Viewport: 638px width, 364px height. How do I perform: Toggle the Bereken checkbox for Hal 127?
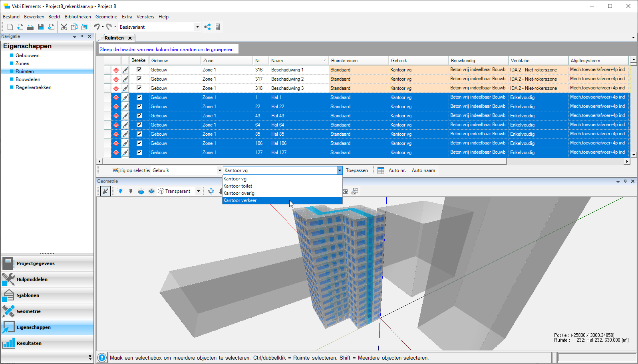pyautogui.click(x=139, y=152)
